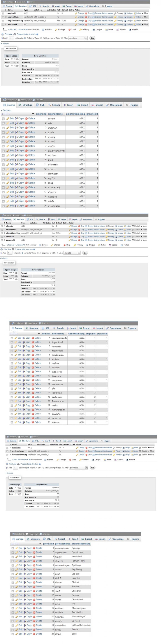
Task: Click Go button in amphur structure
Action: (x=92, y=38)
